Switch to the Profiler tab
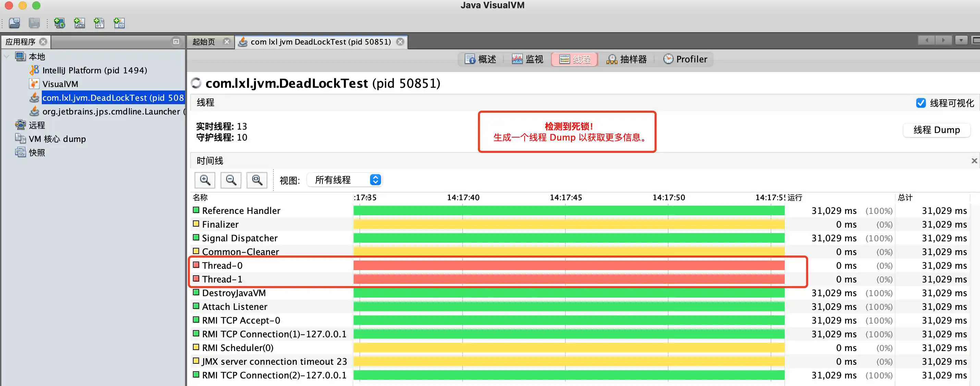 (685, 59)
